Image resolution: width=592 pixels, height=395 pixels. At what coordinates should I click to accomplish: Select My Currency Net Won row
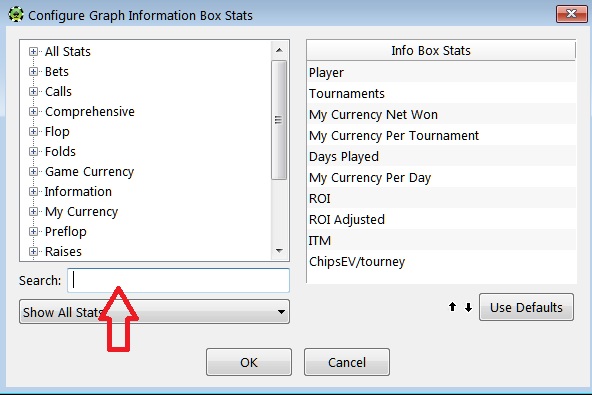[441, 114]
